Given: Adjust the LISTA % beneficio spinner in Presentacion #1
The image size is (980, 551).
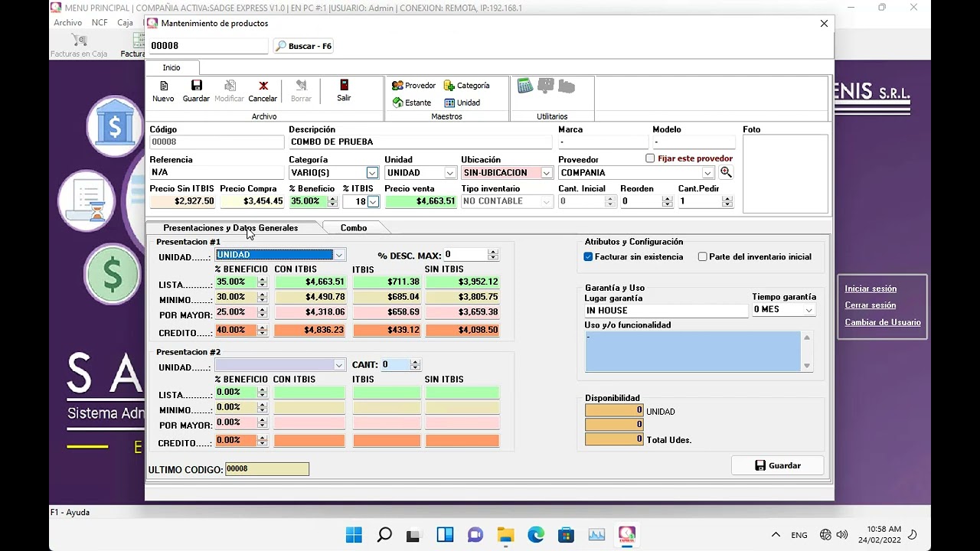Looking at the screenshot, I should [x=262, y=282].
